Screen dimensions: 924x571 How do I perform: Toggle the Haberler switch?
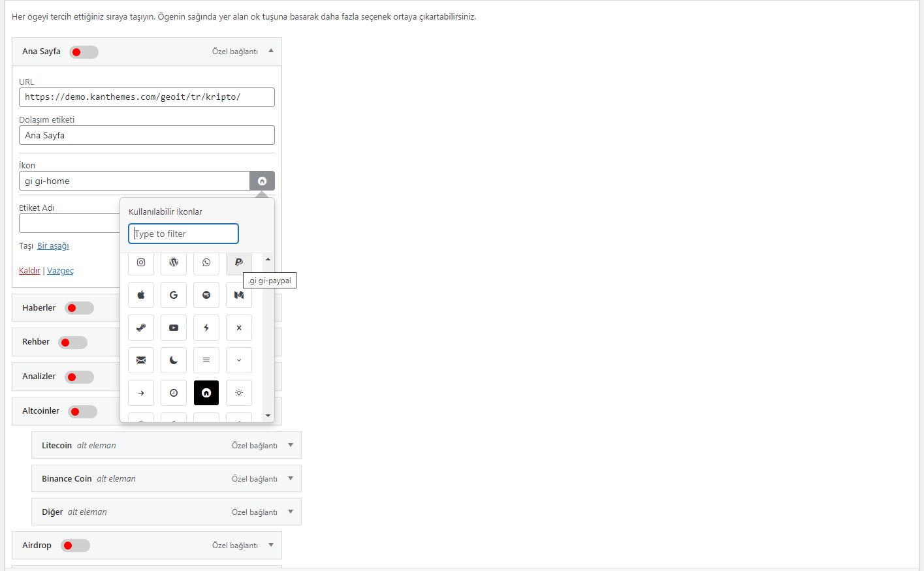click(x=79, y=308)
